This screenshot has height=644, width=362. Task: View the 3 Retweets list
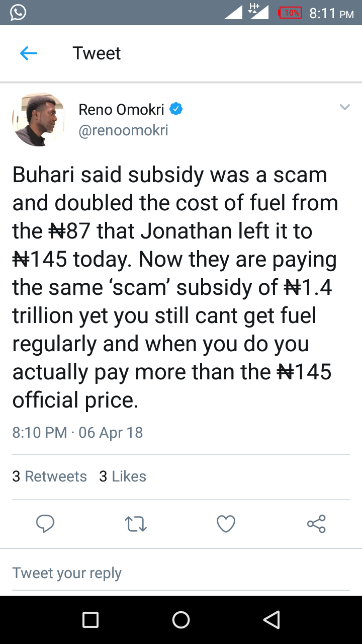click(x=49, y=476)
